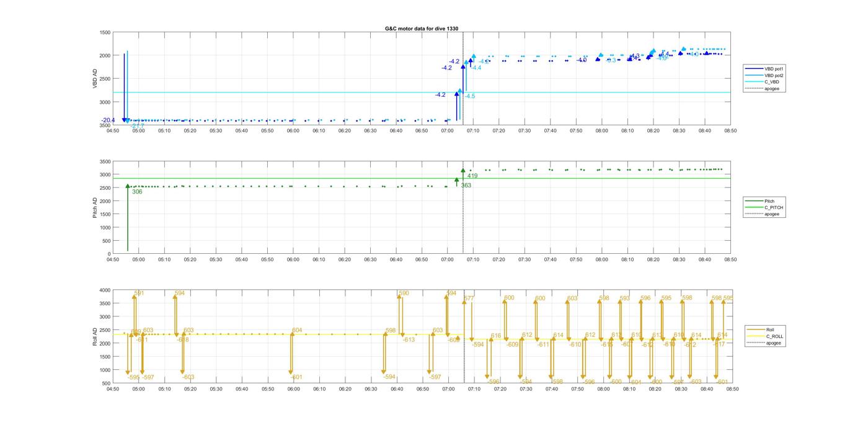868x430 pixels.
Task: Click the green line sample beside 'C_PITCH'
Action: (x=754, y=207)
